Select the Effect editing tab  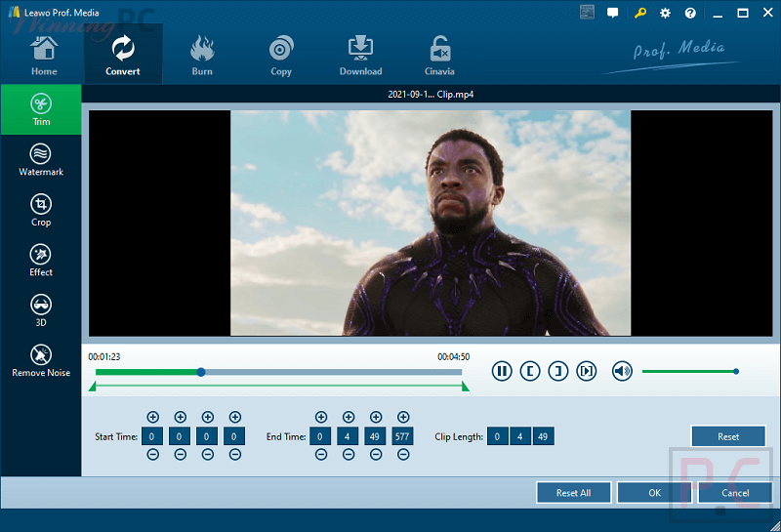(x=41, y=261)
